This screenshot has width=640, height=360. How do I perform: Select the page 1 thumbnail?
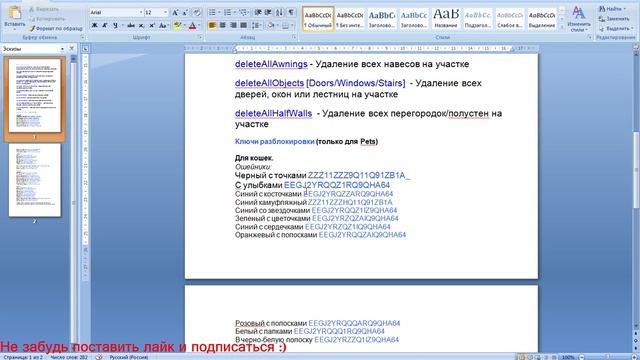(35, 96)
